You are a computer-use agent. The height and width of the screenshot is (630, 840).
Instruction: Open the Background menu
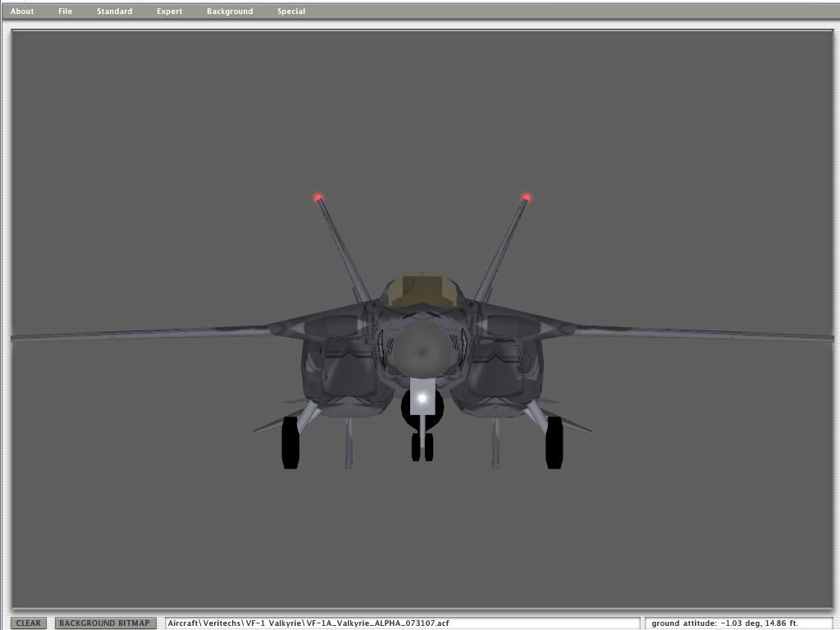(x=230, y=11)
